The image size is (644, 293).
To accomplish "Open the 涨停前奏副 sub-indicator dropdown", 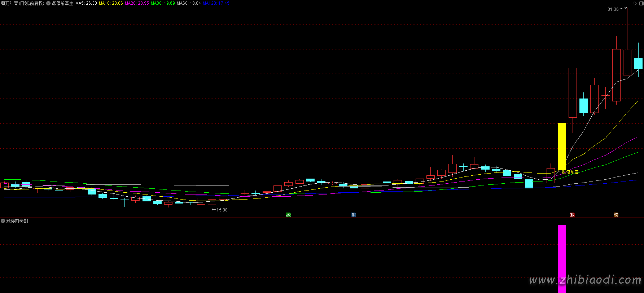I will pos(3,221).
